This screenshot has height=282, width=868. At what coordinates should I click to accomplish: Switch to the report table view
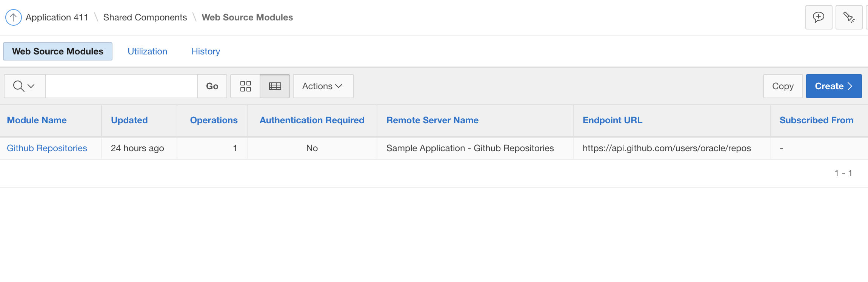pyautogui.click(x=275, y=86)
